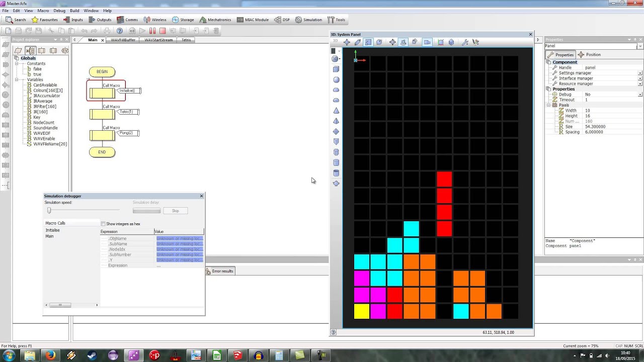The height and width of the screenshot is (362, 644).
Task: Click the Pause simulation icon
Action: click(x=152, y=31)
